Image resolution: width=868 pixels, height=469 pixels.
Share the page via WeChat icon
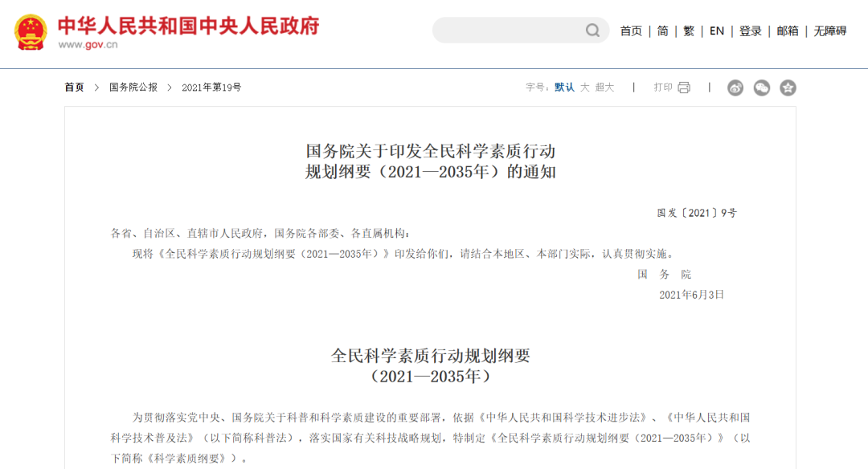[x=762, y=88]
